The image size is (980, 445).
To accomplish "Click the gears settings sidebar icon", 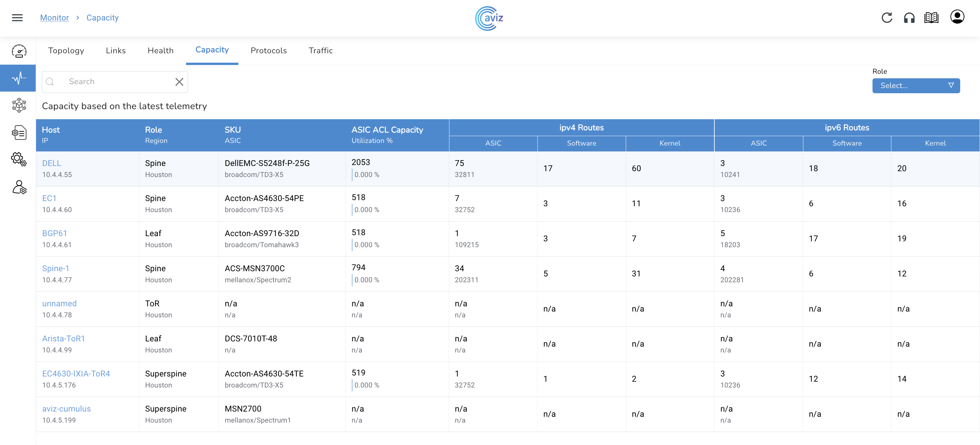I will tap(19, 159).
